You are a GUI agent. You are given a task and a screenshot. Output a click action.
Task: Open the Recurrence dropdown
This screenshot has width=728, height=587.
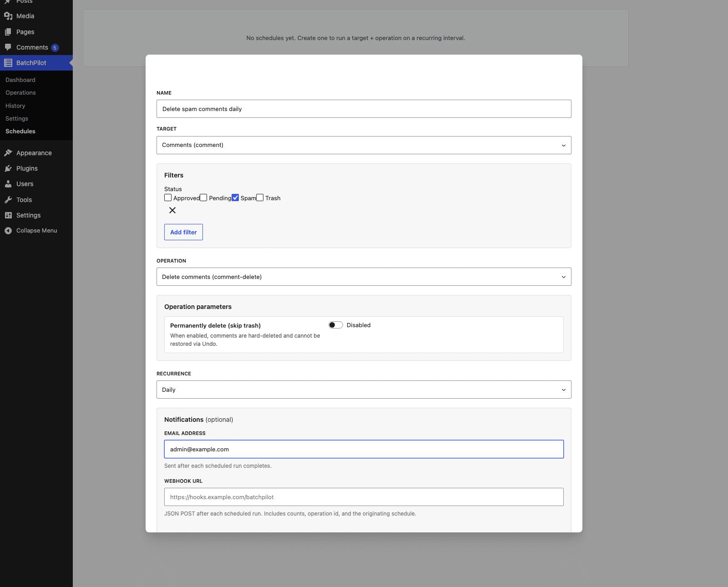click(364, 390)
